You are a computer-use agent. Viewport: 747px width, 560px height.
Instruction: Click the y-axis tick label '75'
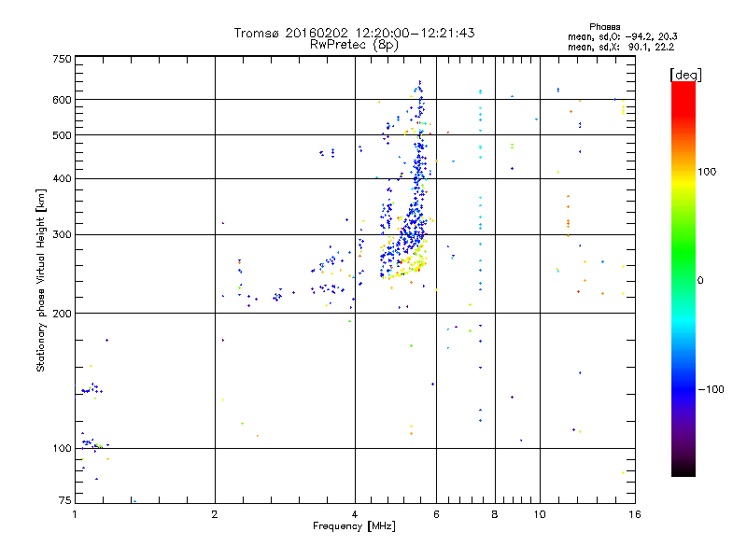[x=65, y=500]
